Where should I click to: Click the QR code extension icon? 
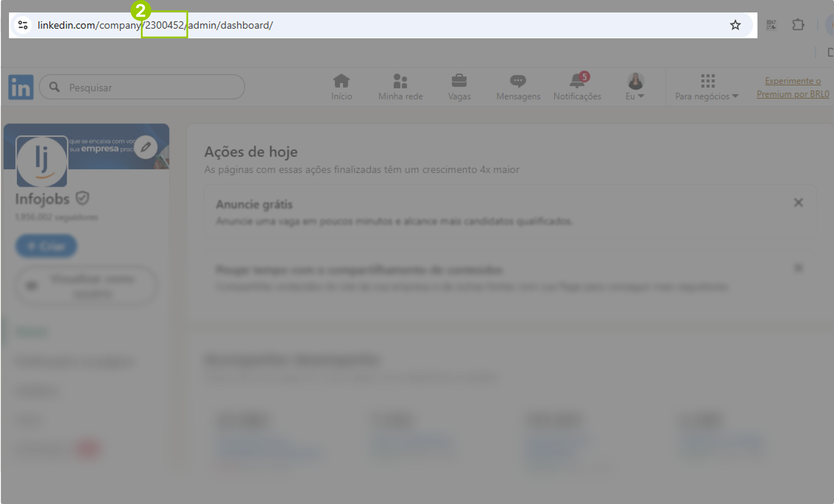(x=771, y=25)
